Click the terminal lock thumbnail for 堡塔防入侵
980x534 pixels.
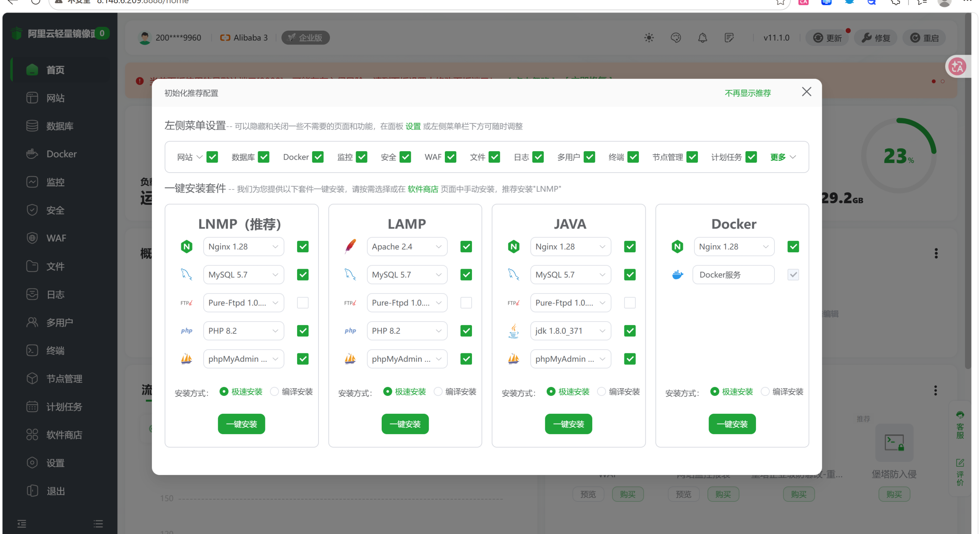click(894, 443)
